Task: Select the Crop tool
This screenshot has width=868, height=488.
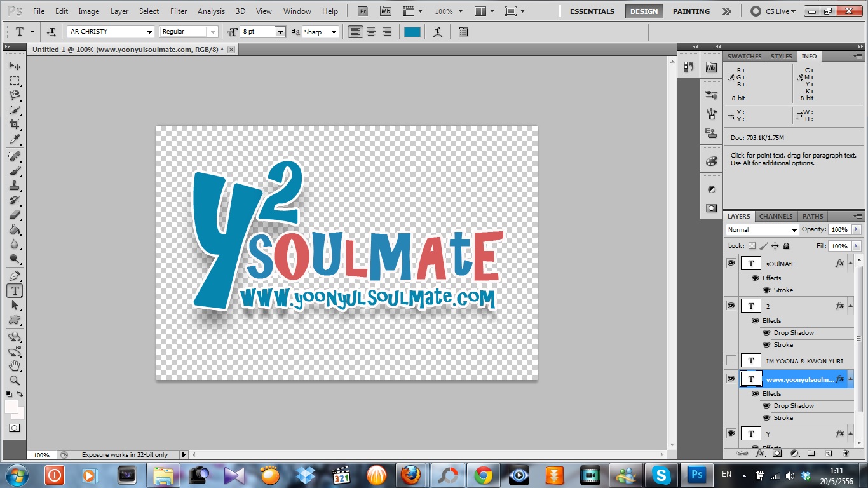Action: coord(15,125)
